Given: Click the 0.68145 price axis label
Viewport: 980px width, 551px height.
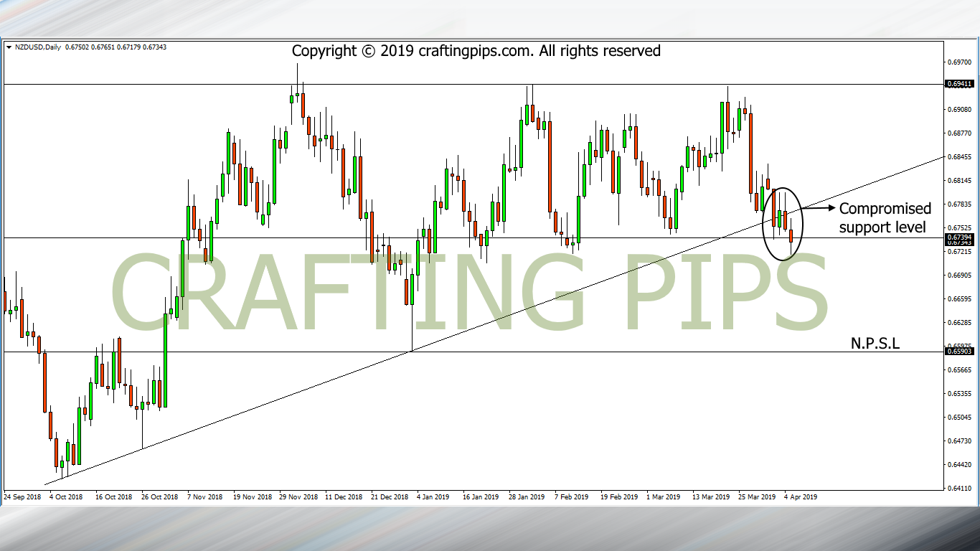Looking at the screenshot, I should (959, 181).
